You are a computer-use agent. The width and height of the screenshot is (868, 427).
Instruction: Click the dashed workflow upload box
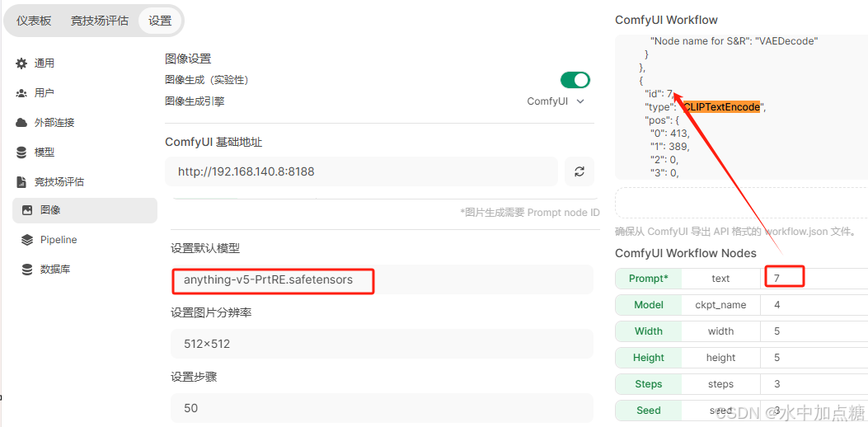click(741, 203)
